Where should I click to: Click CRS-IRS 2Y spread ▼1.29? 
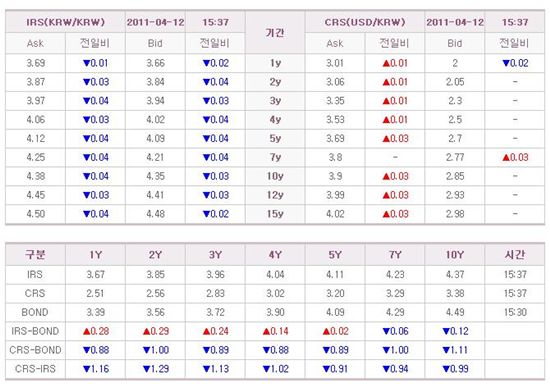point(155,369)
